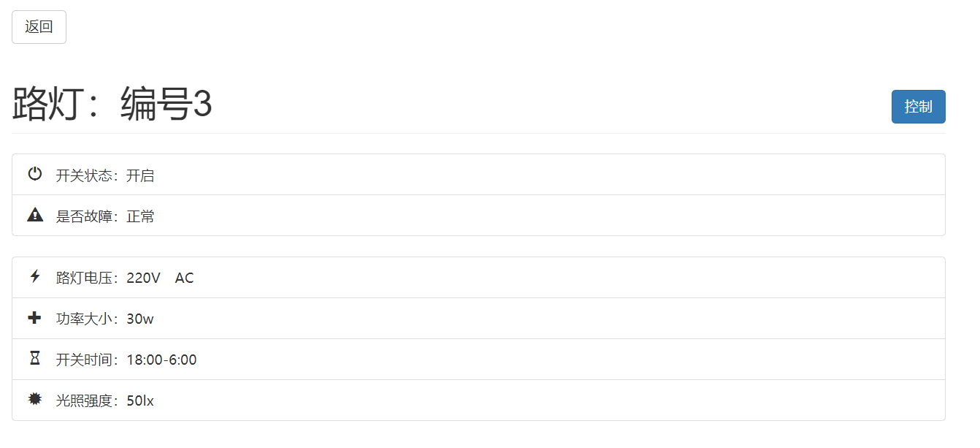Viewport: 980px width, 448px height.
Task: Click the plus icon beside 功率大小
Action: coord(35,318)
